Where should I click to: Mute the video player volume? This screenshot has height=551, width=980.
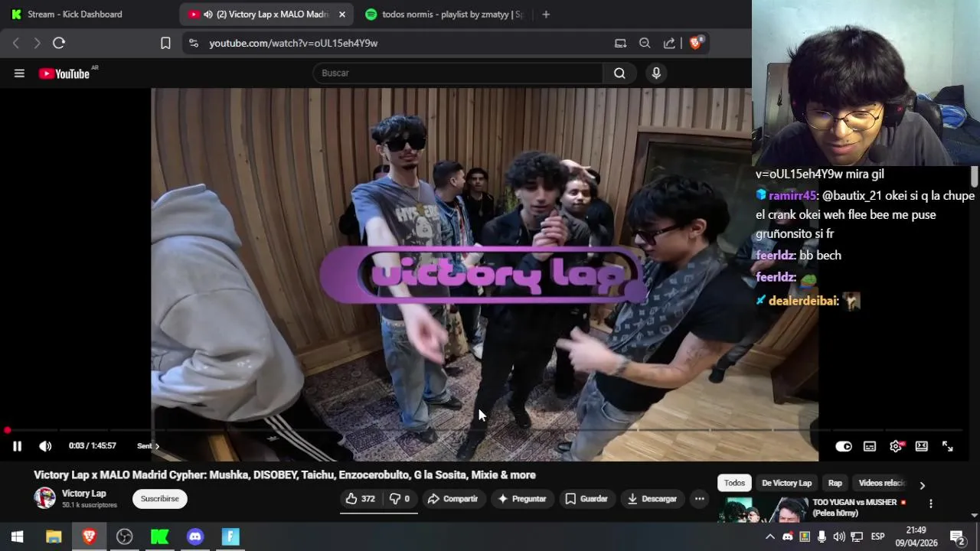coord(45,446)
